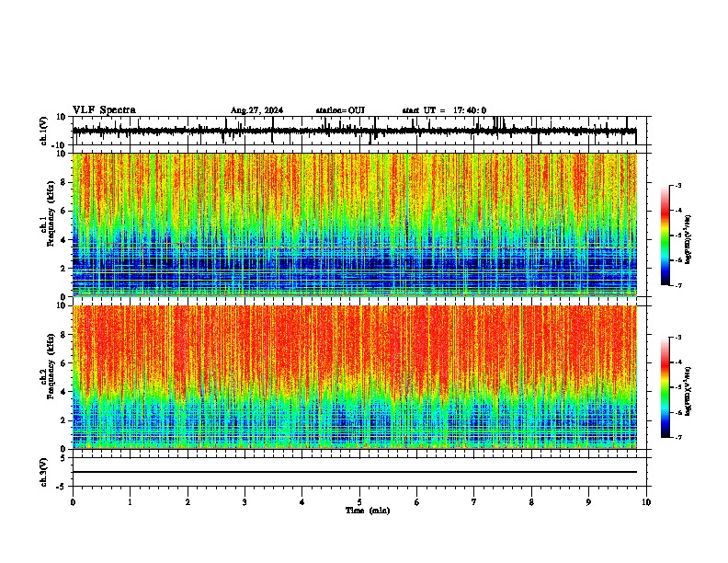Click the flat ch.3 voltage line

click(x=354, y=472)
